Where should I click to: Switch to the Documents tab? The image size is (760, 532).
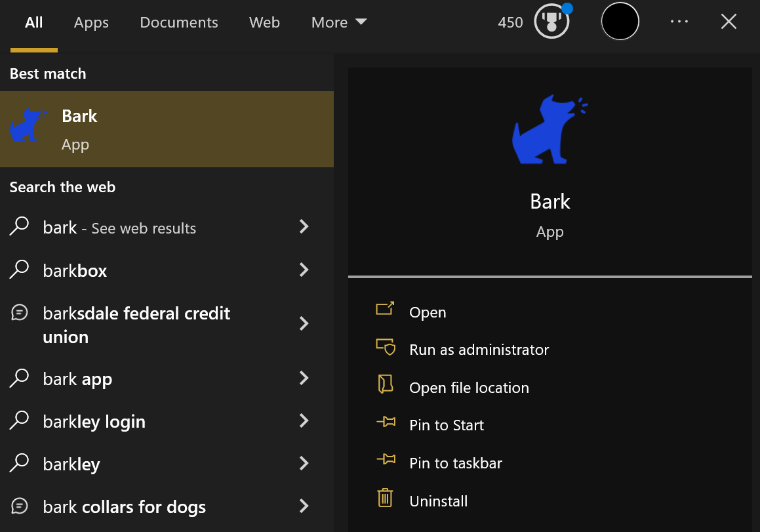pyautogui.click(x=178, y=22)
